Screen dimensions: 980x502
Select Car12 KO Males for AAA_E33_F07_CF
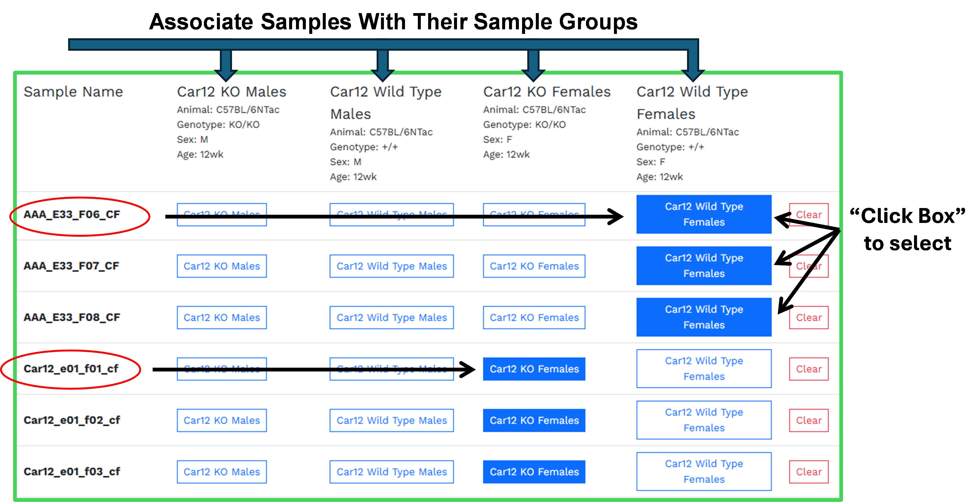pyautogui.click(x=222, y=266)
